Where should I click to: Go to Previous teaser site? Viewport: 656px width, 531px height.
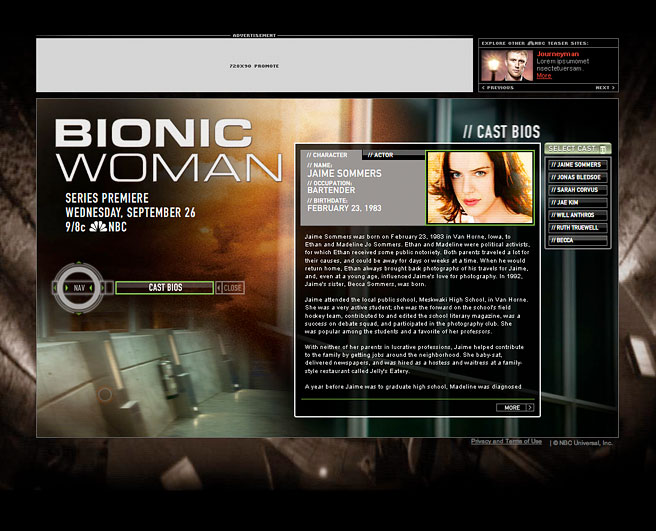(x=498, y=87)
